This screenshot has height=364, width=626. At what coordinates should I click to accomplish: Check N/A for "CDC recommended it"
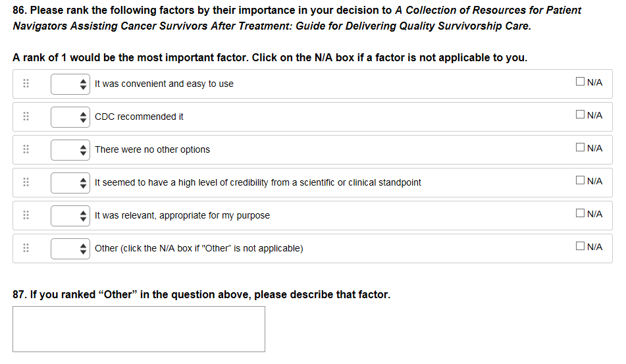580,115
